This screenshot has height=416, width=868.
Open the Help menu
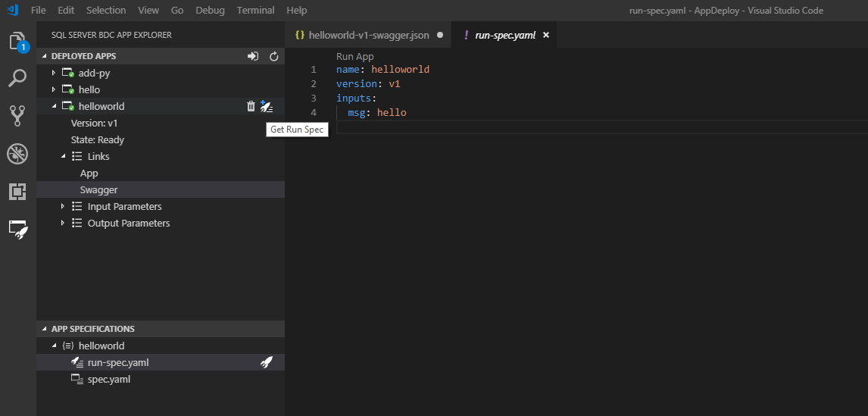297,10
